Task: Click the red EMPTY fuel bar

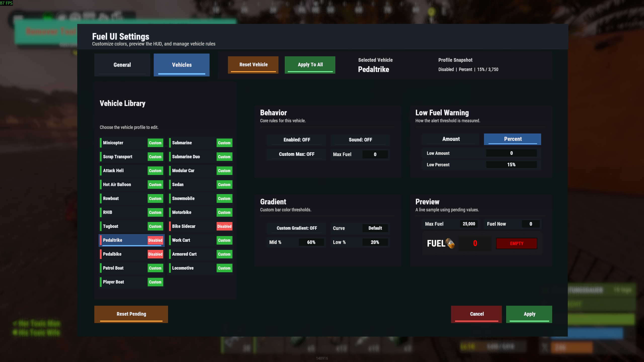Action: tap(516, 243)
